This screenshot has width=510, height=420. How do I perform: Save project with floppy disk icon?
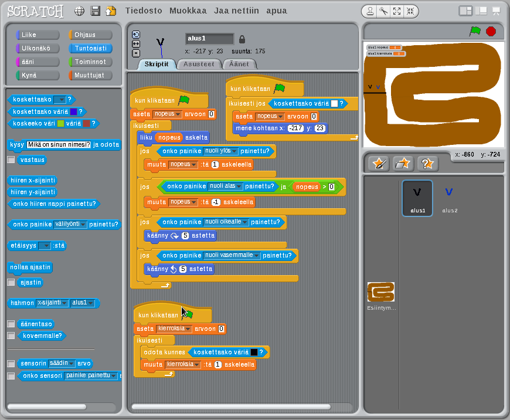(x=96, y=11)
